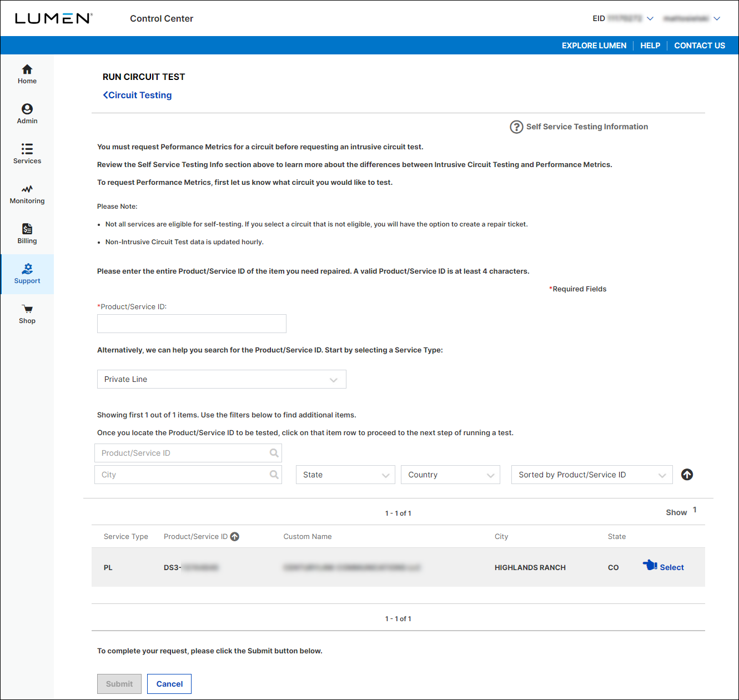Click the required Product/Service ID input field

coord(192,324)
